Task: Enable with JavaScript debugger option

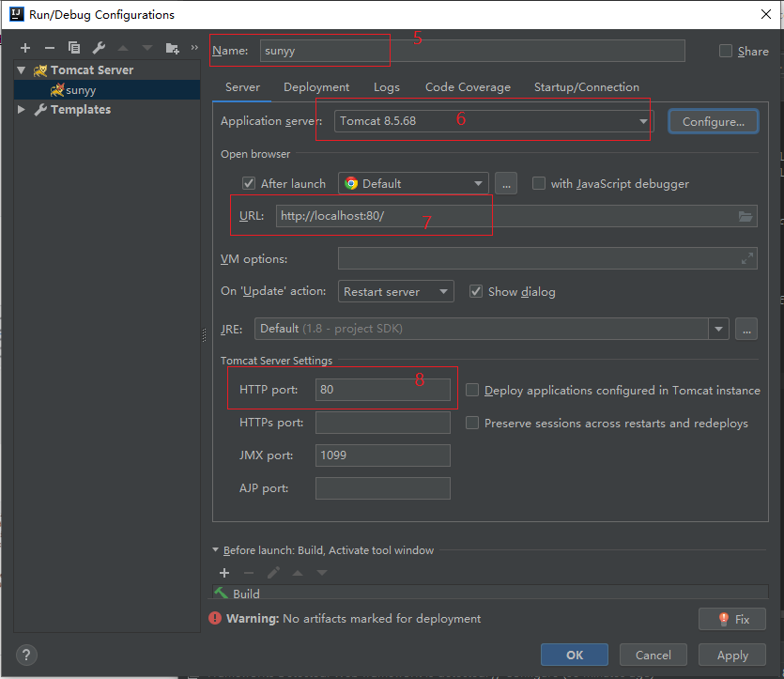Action: [x=539, y=184]
